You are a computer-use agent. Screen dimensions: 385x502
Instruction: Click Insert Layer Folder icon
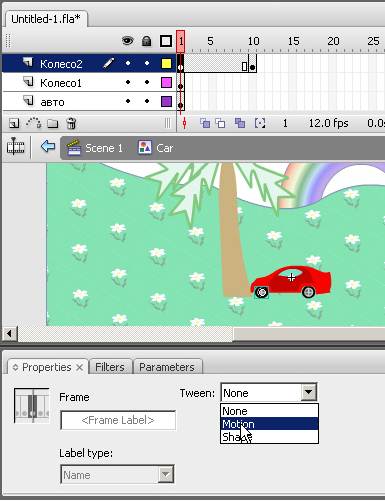point(52,124)
